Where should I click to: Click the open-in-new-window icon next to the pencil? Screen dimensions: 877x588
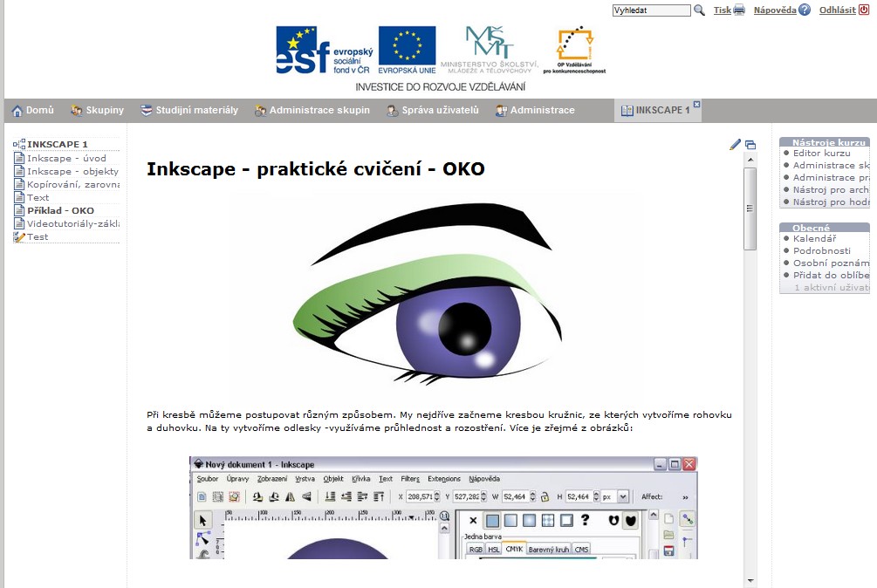click(x=750, y=145)
